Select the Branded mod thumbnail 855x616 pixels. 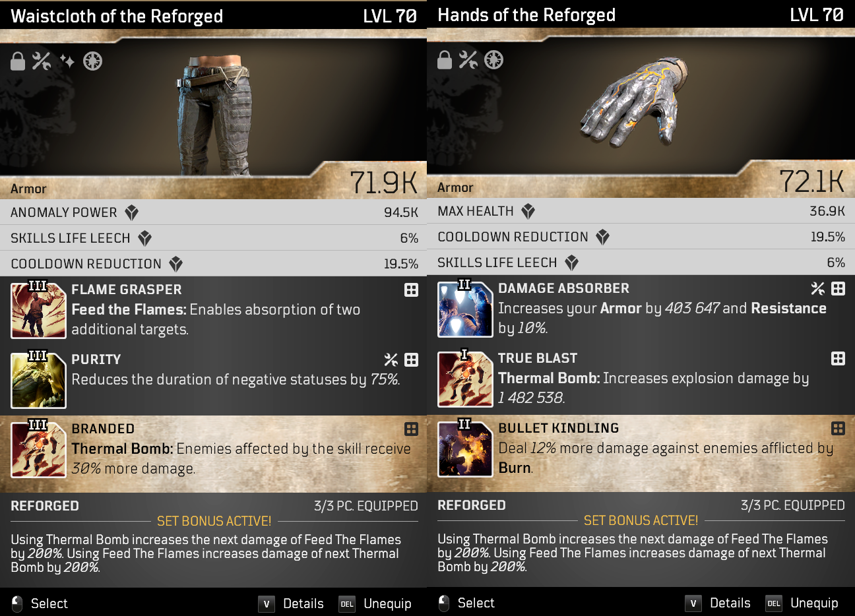click(x=38, y=448)
